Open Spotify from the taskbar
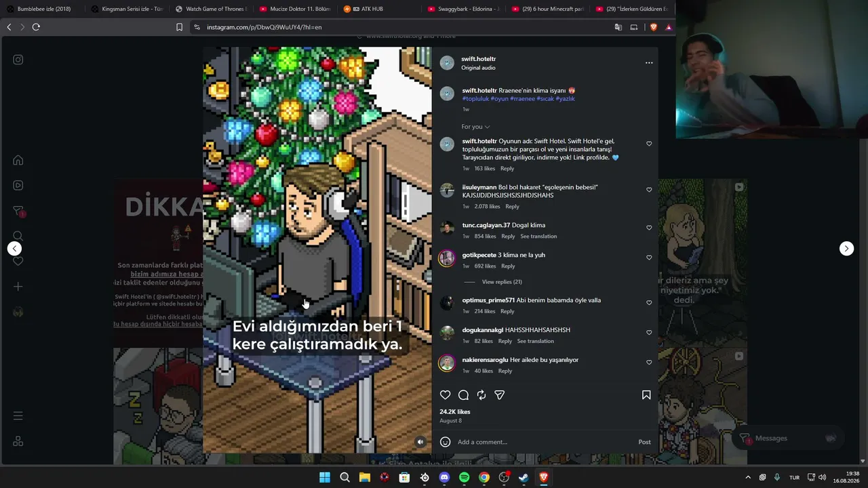 [x=464, y=477]
